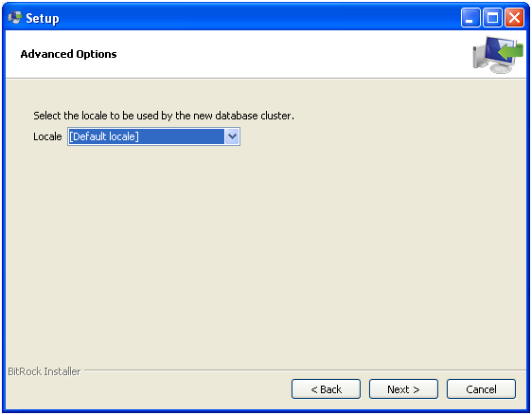Click the white header banner background
Viewport: 532px width, 415px height.
(x=289, y=54)
